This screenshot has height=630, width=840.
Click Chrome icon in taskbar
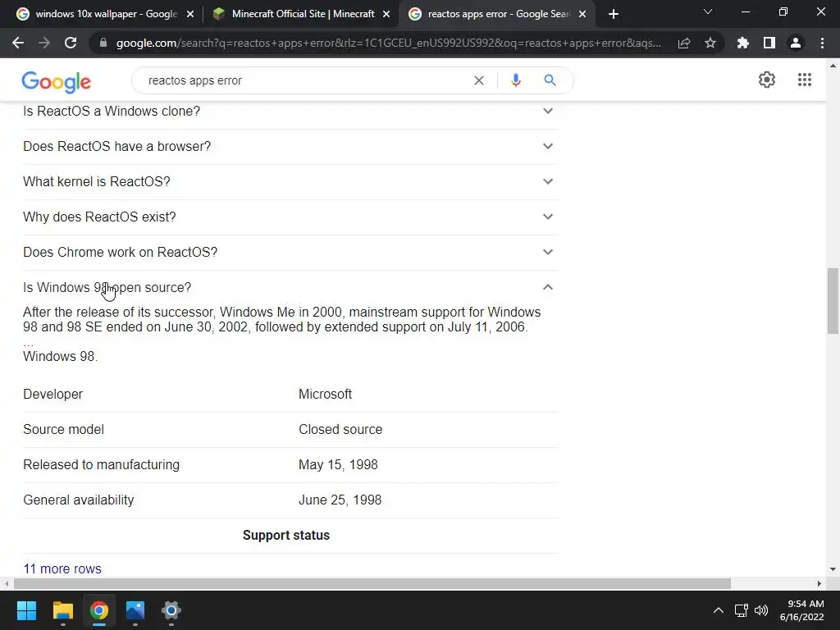98,610
